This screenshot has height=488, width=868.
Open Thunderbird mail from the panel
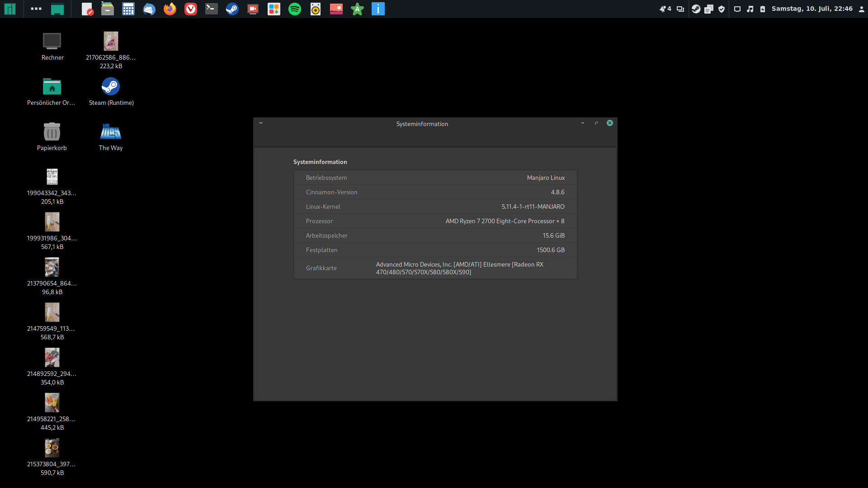[x=149, y=9]
